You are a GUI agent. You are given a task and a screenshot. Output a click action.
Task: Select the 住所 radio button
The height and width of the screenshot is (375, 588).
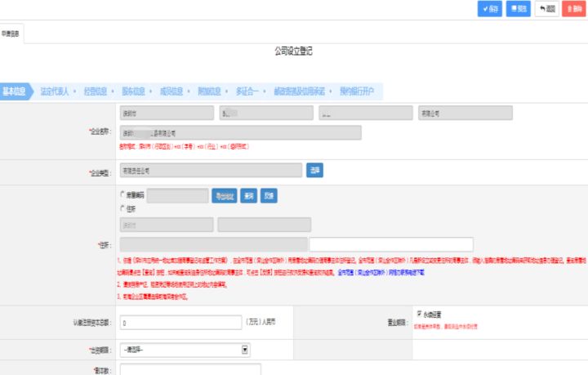122,209
